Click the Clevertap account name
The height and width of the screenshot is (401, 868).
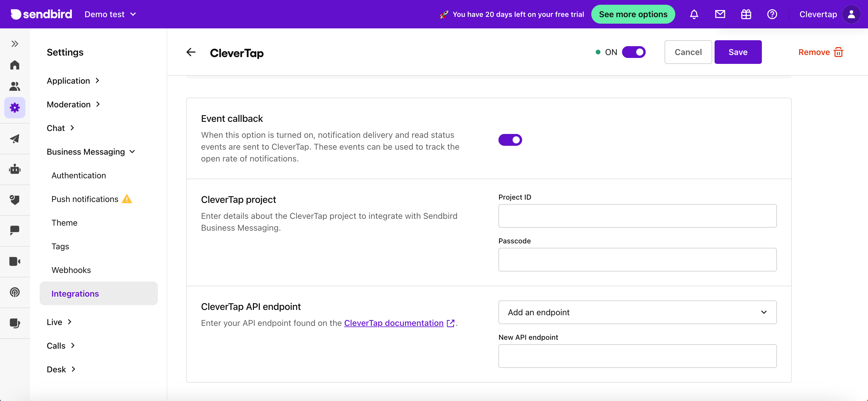tap(818, 14)
